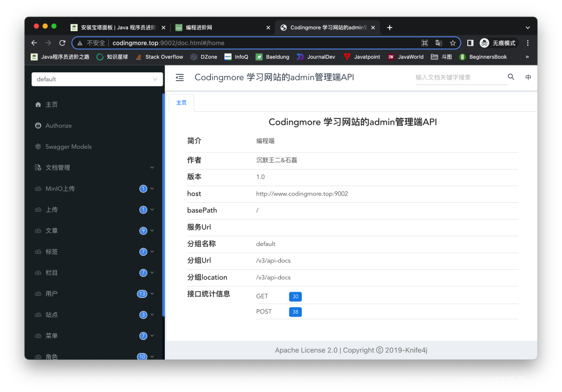Close the 安装宝塔面板 tab
This screenshot has height=392, width=562.
click(163, 28)
